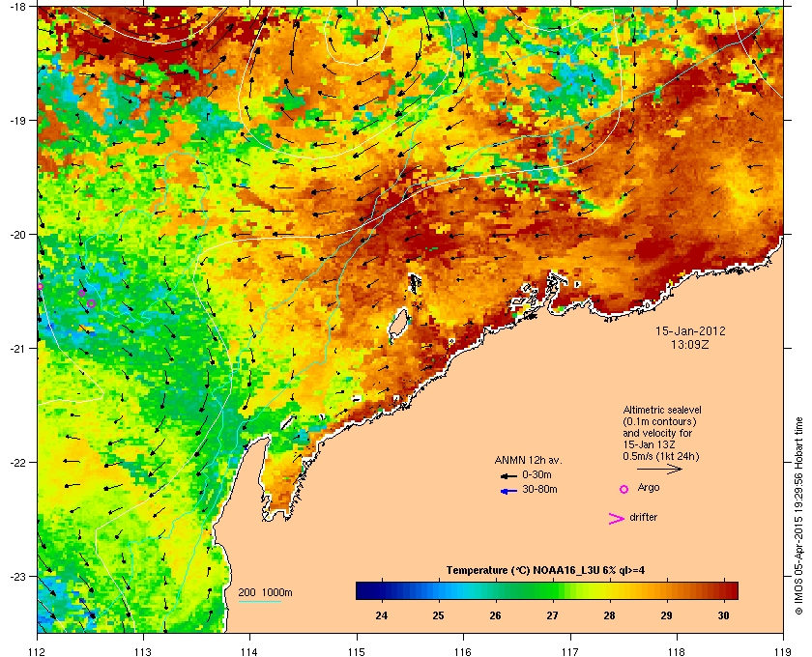Click colorbar value 29
Image resolution: width=812 pixels, height=657 pixels.
(666, 615)
